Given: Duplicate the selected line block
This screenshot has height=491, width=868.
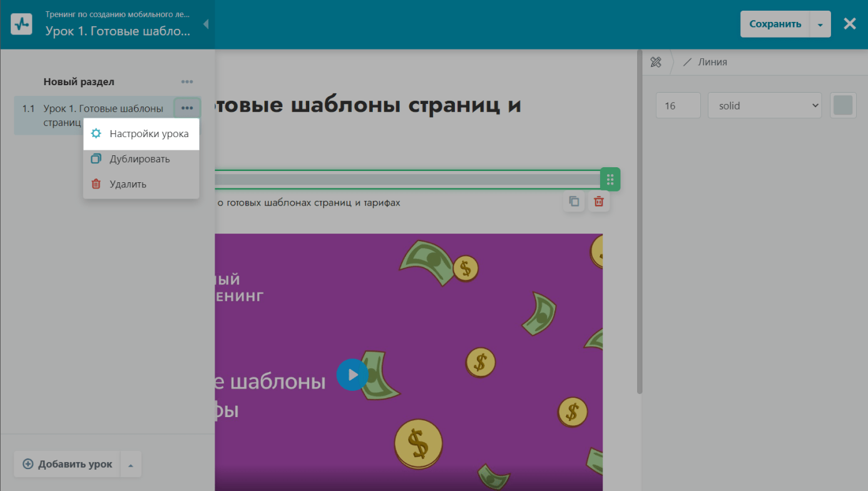Looking at the screenshot, I should tap(574, 202).
